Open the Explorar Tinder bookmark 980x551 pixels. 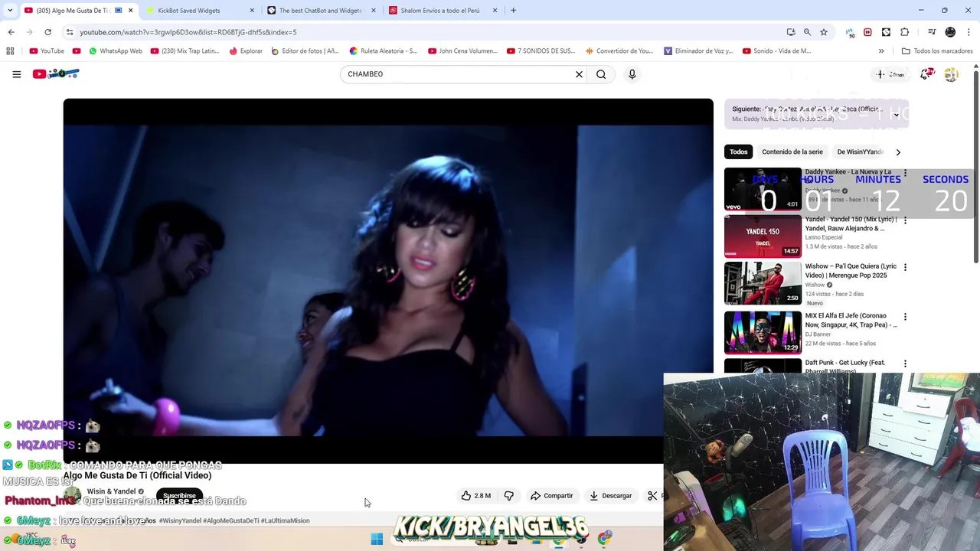coord(246,51)
